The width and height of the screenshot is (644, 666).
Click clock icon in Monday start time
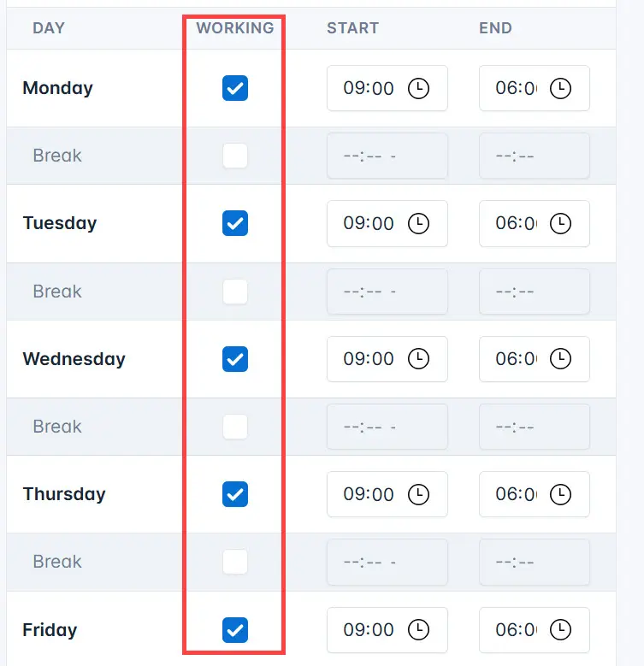point(418,88)
